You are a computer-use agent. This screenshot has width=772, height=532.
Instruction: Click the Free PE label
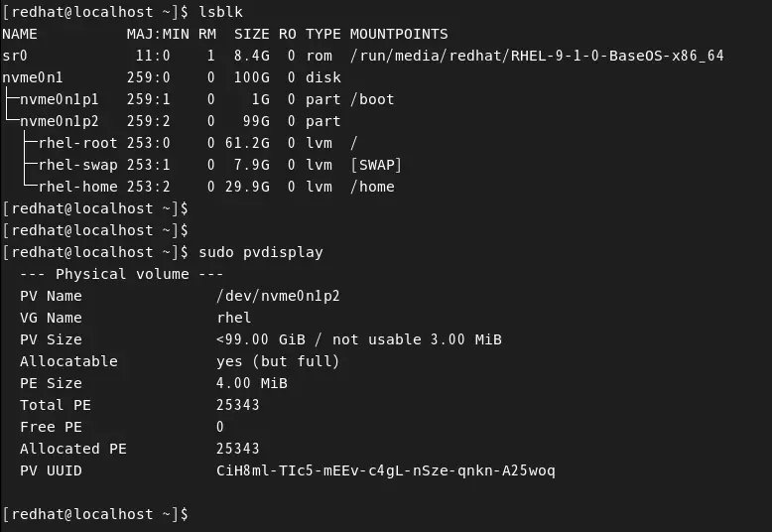coord(51,427)
